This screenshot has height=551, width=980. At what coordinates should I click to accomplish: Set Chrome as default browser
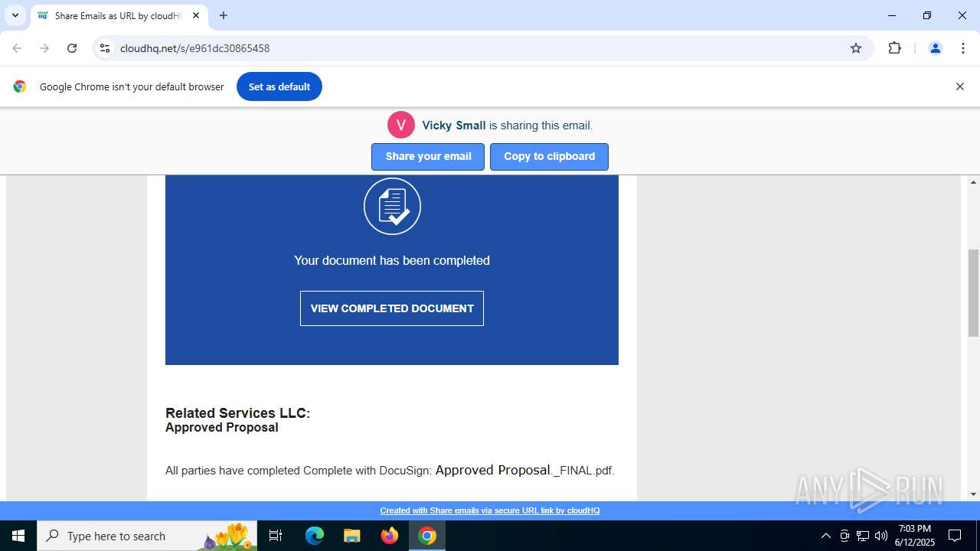click(x=279, y=86)
